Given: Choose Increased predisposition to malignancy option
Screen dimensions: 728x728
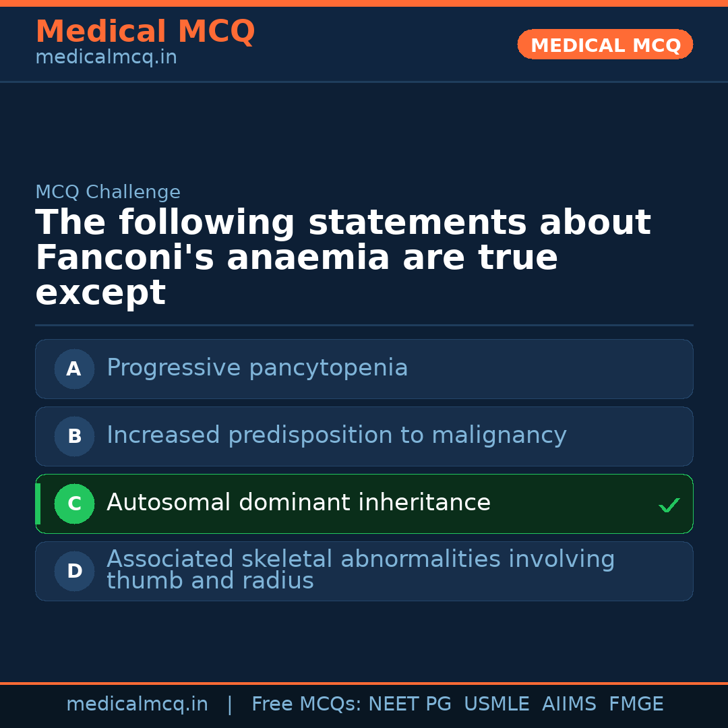Looking at the screenshot, I should click(x=336, y=435).
